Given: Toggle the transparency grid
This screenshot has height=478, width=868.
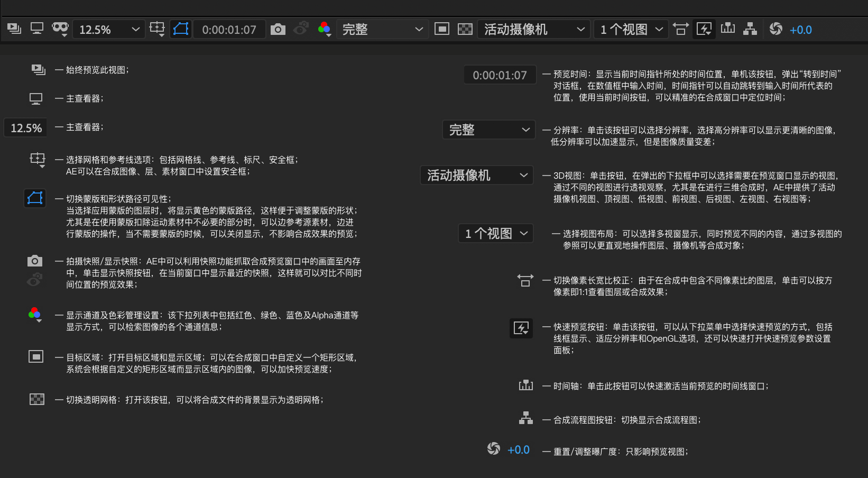Looking at the screenshot, I should tap(465, 29).
